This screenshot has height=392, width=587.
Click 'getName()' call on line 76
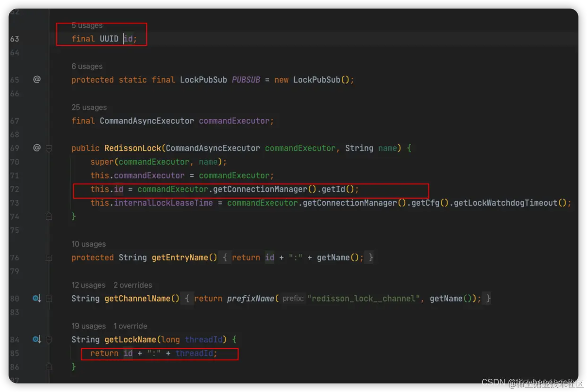(x=338, y=258)
